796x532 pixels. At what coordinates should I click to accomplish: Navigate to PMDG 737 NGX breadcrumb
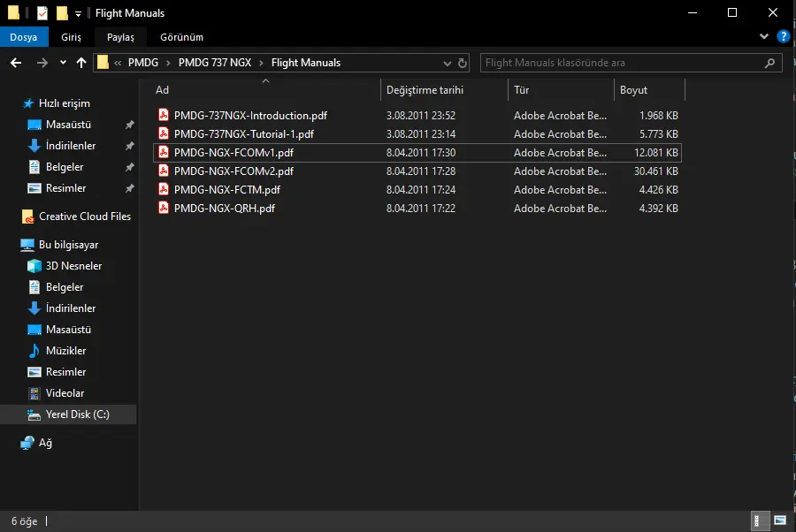(x=215, y=63)
